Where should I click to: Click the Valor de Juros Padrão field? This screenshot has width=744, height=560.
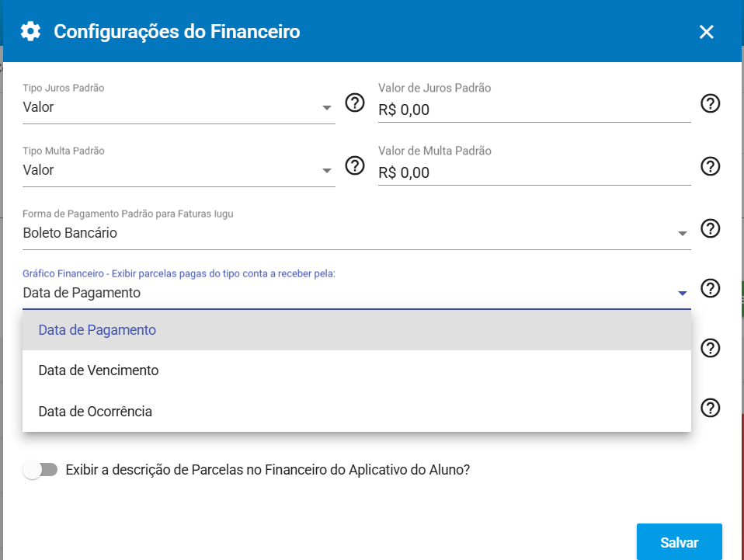pos(534,110)
